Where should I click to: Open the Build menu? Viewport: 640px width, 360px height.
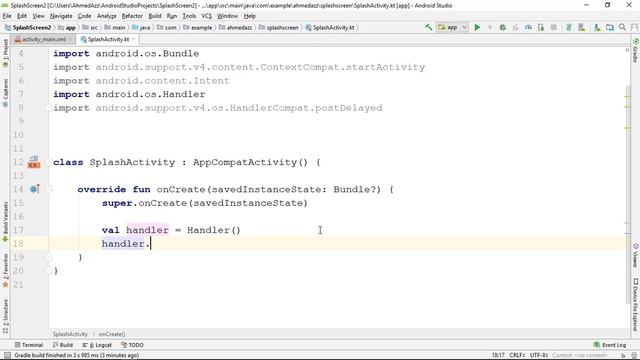[155, 16]
